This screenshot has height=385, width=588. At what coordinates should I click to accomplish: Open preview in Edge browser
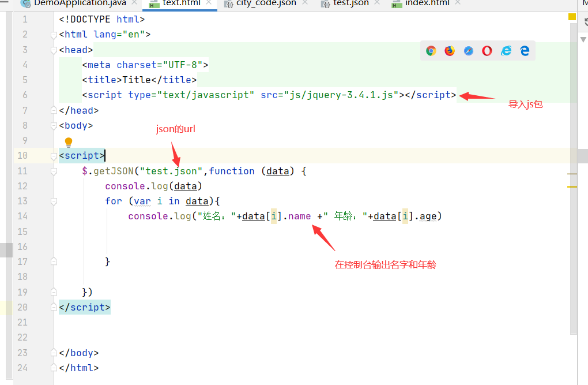tap(525, 51)
